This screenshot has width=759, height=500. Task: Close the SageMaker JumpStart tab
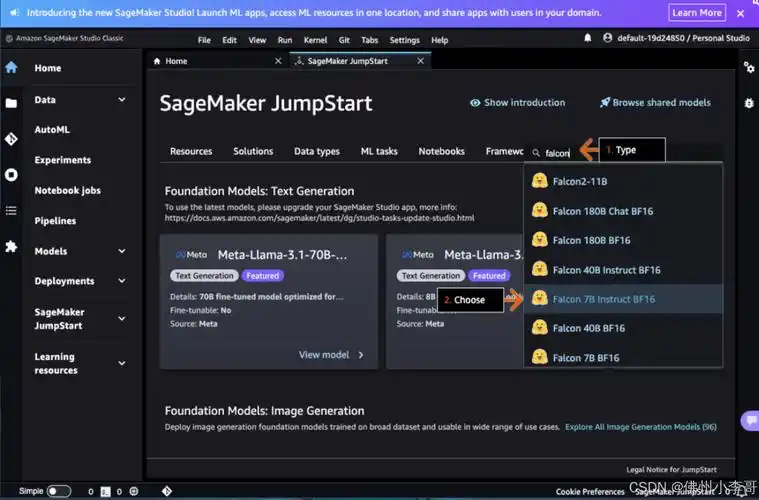tap(422, 61)
